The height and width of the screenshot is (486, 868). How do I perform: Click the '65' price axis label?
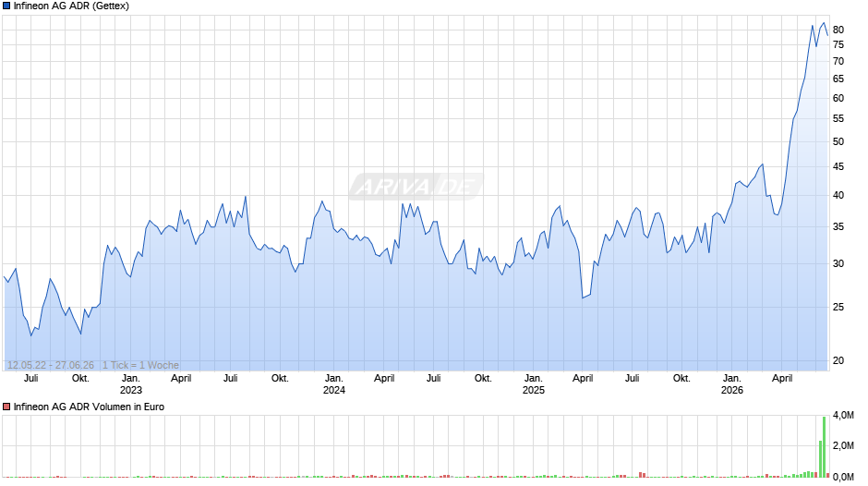coord(838,79)
